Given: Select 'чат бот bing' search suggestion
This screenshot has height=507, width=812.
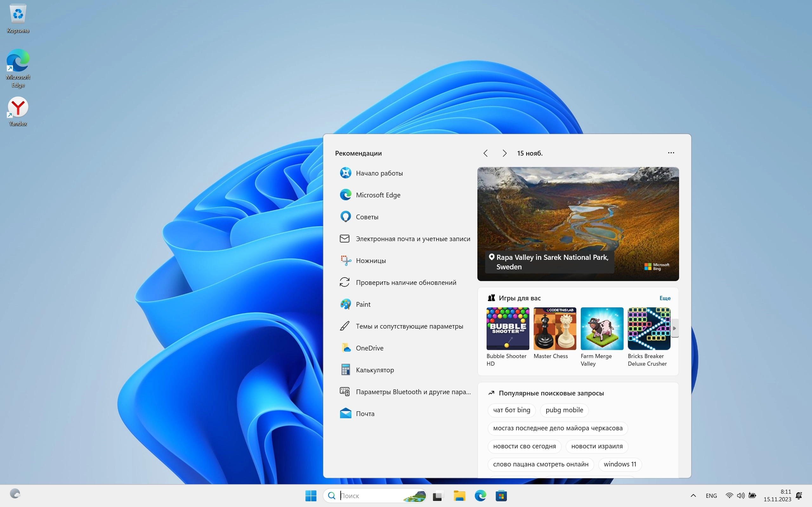Looking at the screenshot, I should pos(511,410).
